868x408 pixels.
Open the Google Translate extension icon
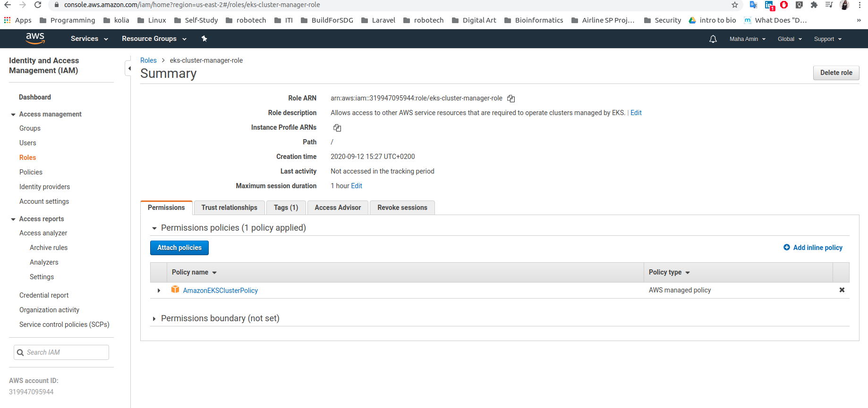pyautogui.click(x=754, y=5)
